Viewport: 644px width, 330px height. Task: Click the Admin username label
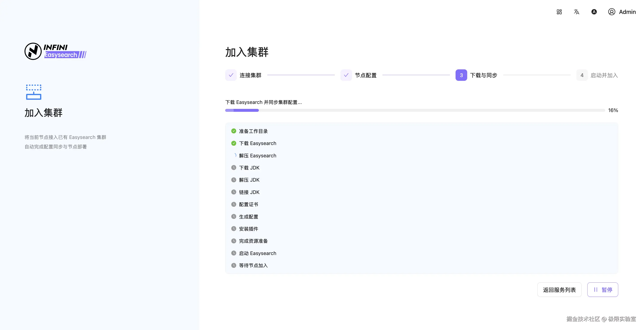point(627,12)
